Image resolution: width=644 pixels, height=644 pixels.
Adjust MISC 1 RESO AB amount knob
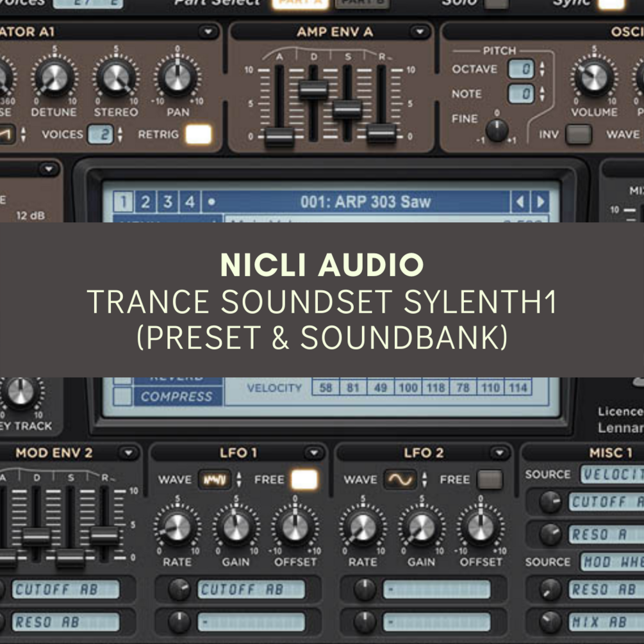(x=550, y=590)
